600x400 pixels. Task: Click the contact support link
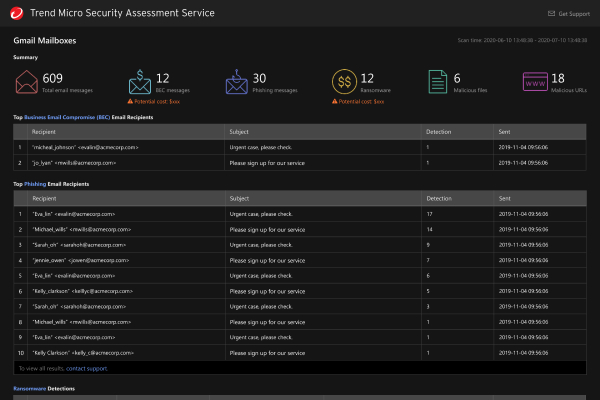(x=86, y=369)
